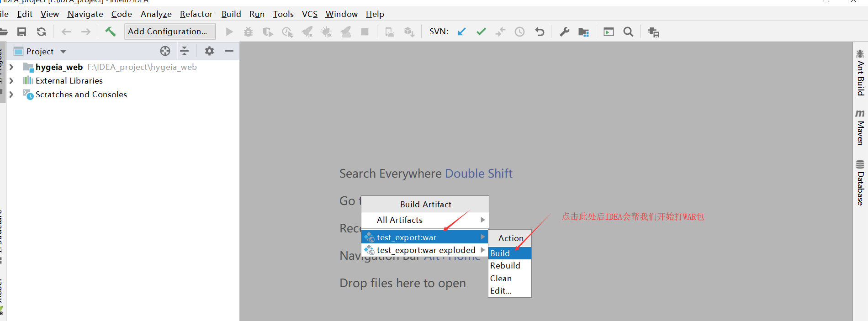
Task: Open the Add Configuration dropdown
Action: click(x=170, y=32)
